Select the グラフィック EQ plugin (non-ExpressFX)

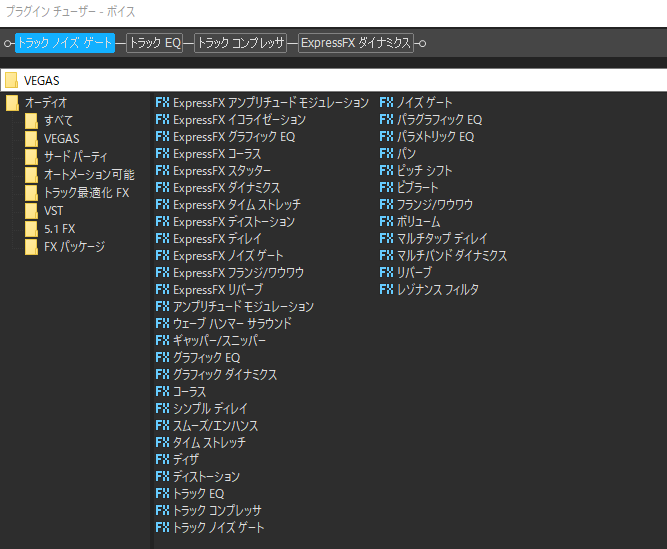pyautogui.click(x=198, y=358)
